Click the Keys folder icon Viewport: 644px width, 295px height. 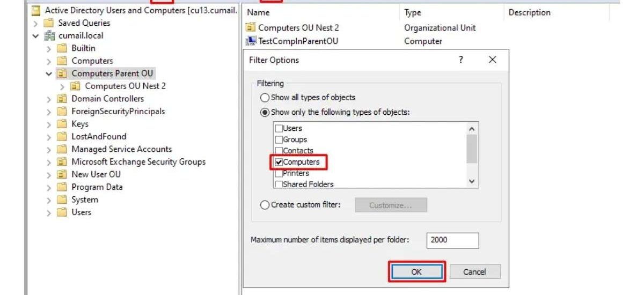[62, 124]
